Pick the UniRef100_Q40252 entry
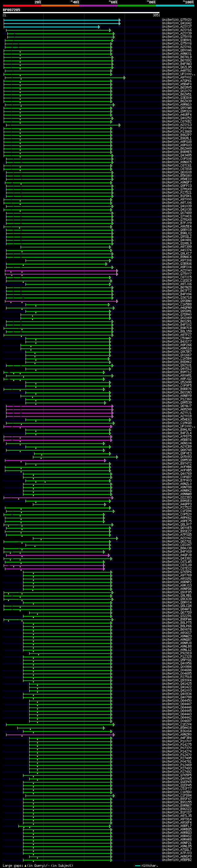 click(177, 118)
